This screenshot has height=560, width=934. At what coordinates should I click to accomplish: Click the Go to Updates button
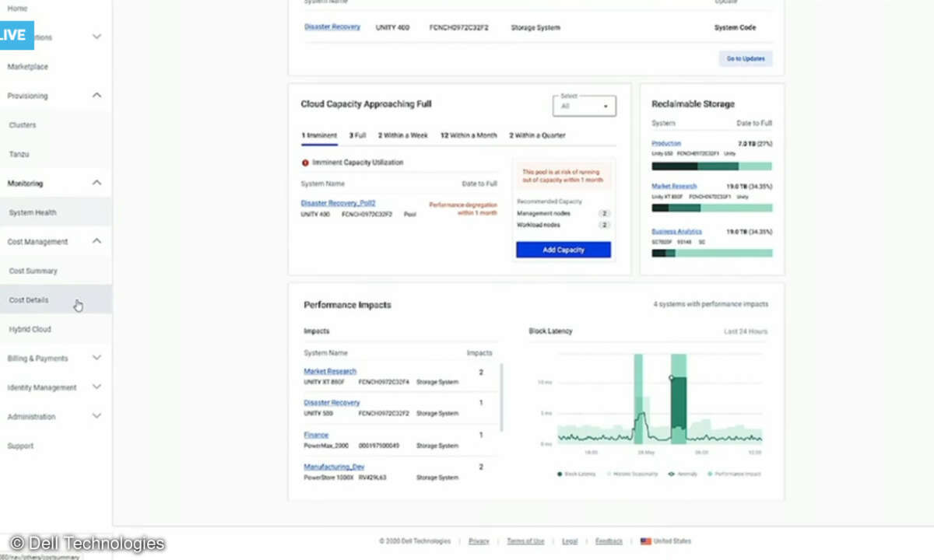746,58
